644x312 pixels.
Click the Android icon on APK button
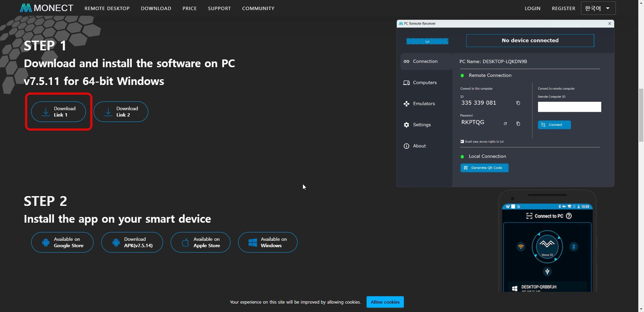[x=116, y=242]
